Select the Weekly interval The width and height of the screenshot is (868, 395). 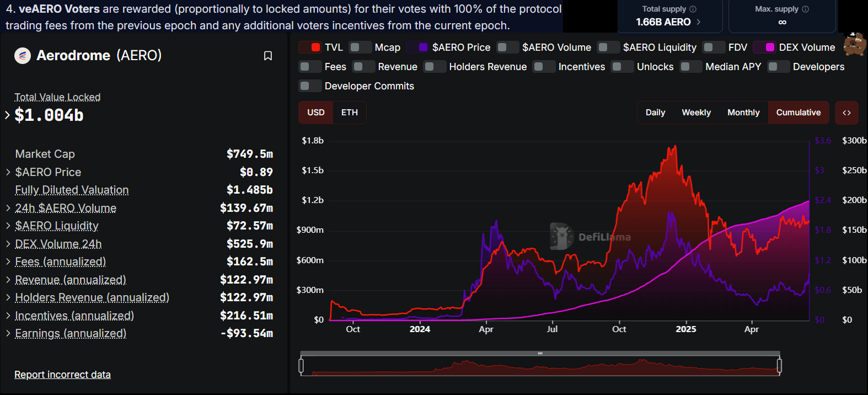click(696, 113)
